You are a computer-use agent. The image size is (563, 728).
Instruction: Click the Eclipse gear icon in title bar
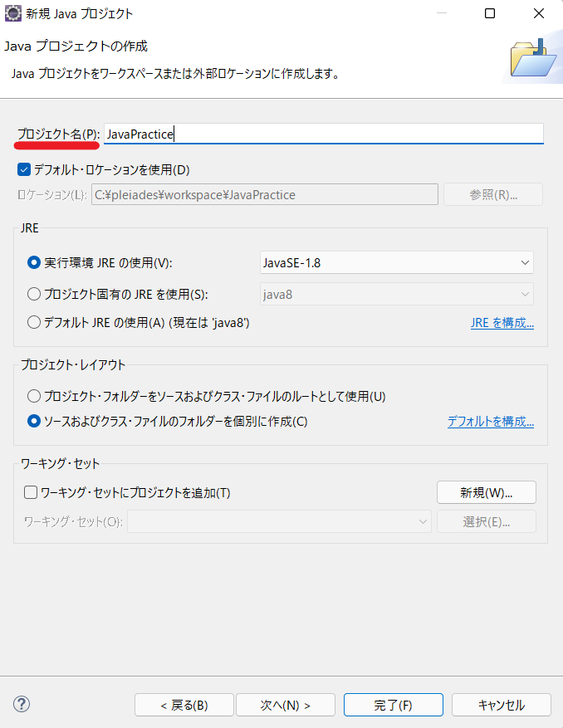[12, 13]
